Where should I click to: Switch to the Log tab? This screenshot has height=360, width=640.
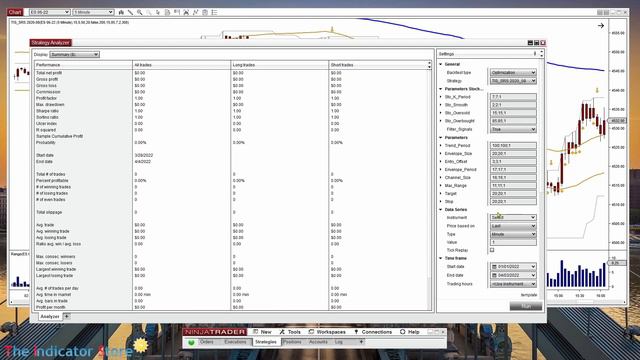click(339, 342)
